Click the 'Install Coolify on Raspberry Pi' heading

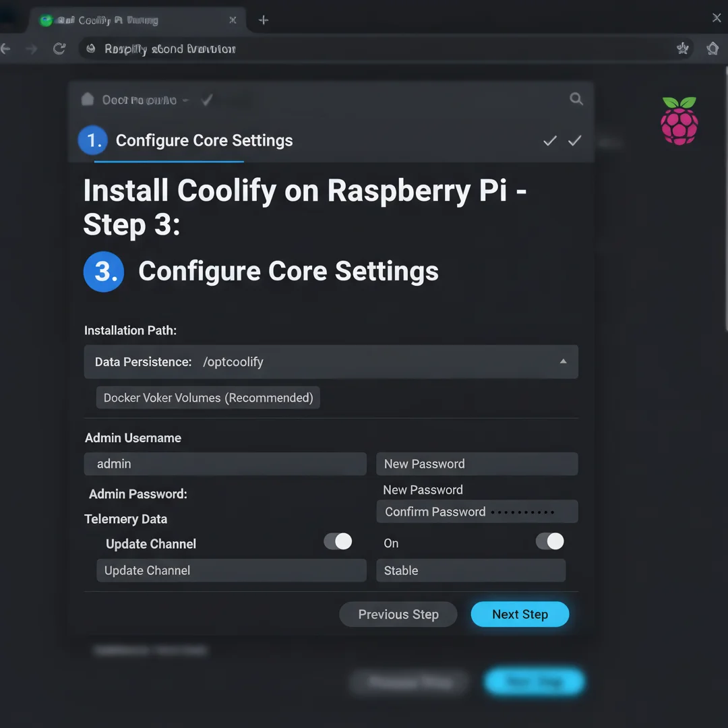[305, 207]
